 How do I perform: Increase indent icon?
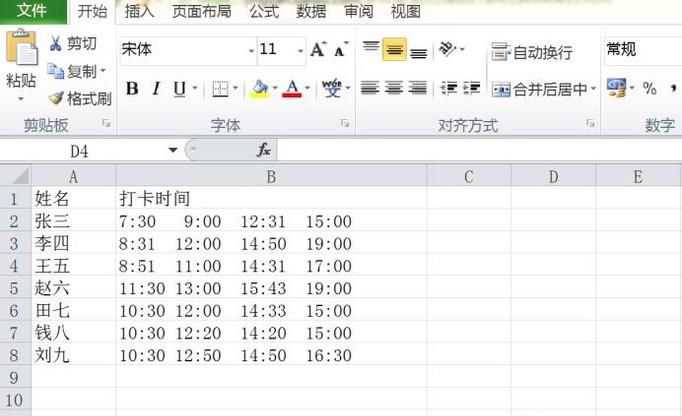pyautogui.click(x=471, y=88)
